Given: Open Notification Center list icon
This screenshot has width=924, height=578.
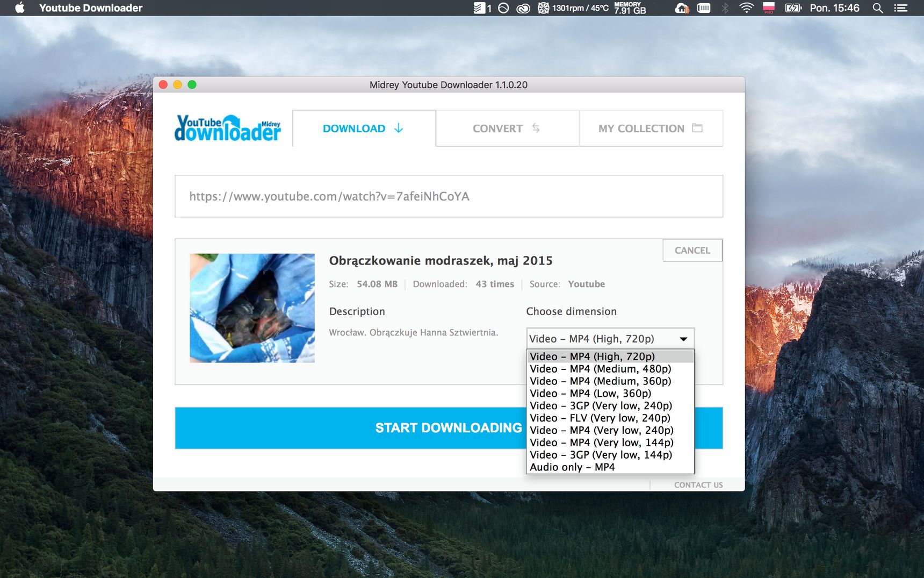Looking at the screenshot, I should [901, 8].
